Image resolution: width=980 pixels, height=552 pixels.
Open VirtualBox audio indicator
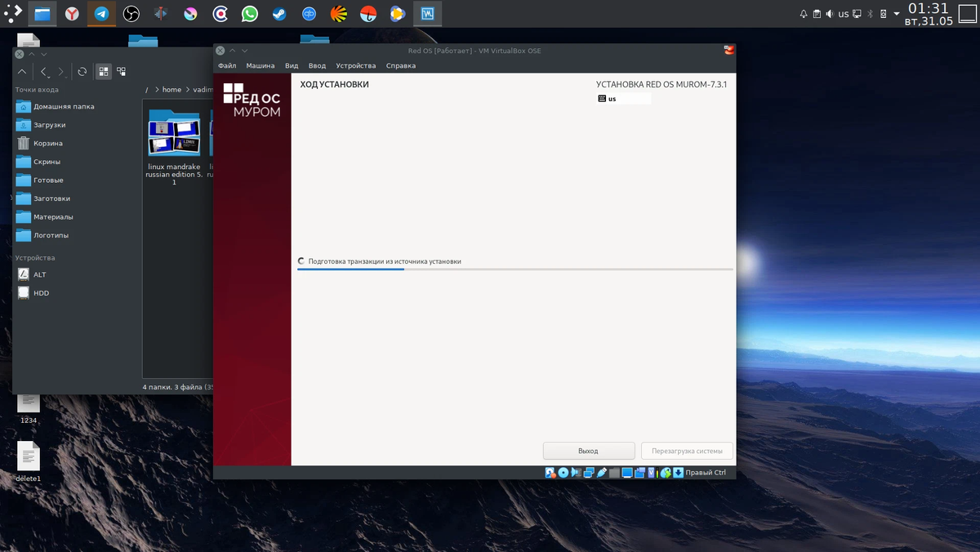(576, 473)
